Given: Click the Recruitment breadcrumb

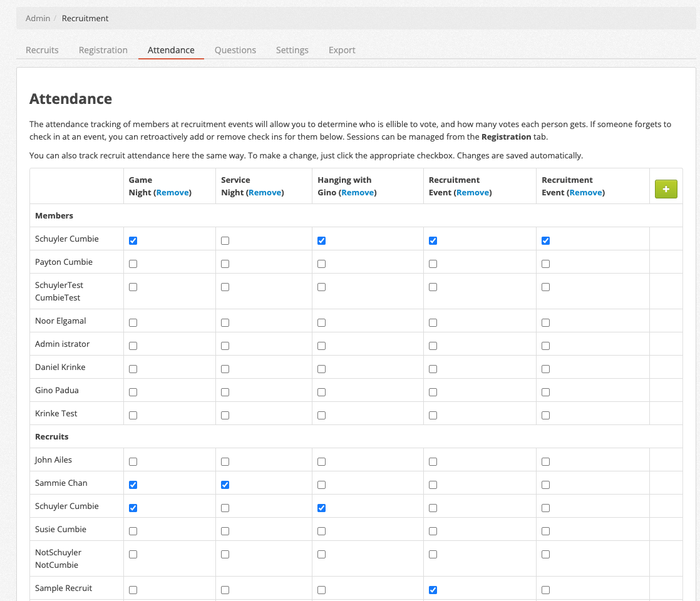Looking at the screenshot, I should tap(85, 18).
